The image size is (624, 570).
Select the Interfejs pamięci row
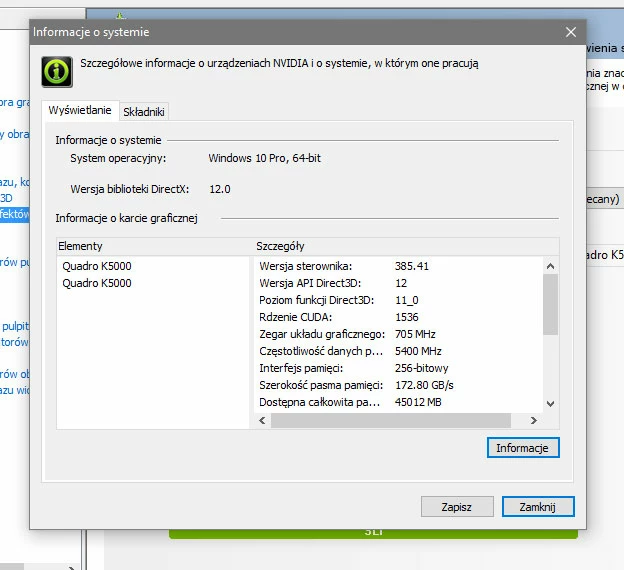(x=398, y=368)
